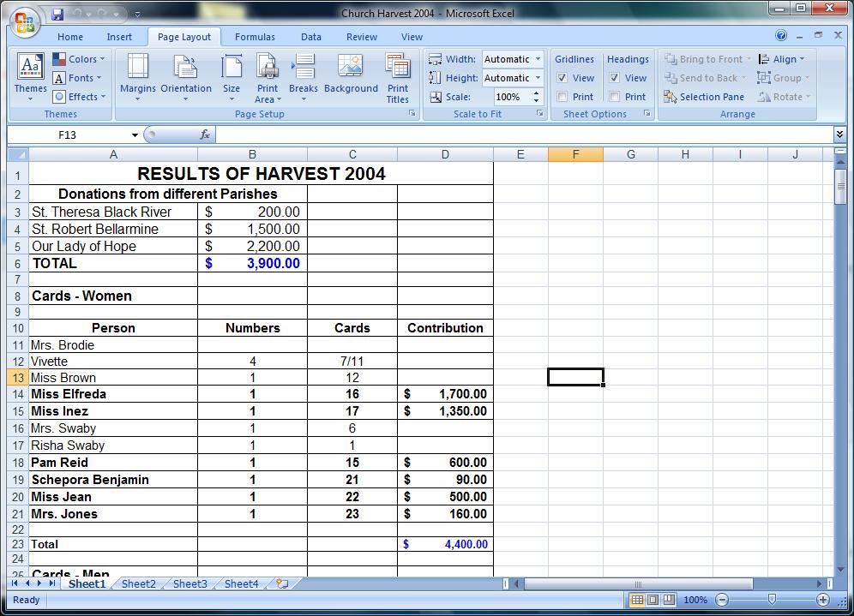Open the Themes gallery

31,77
